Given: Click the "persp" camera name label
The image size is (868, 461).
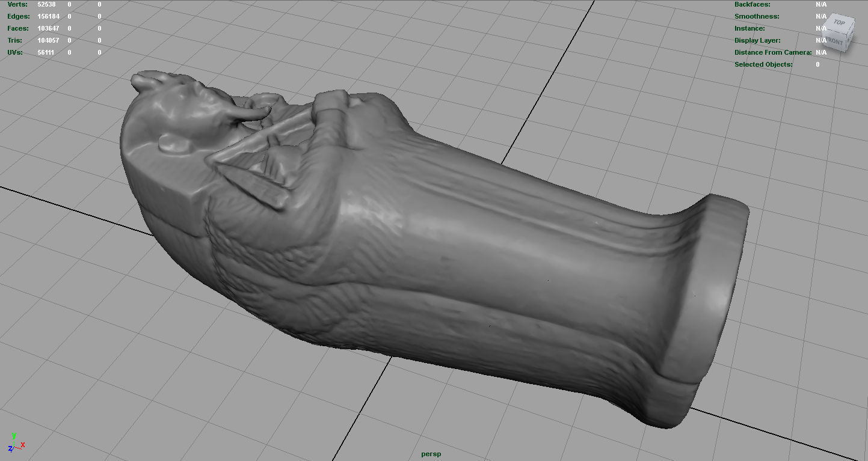Looking at the screenshot, I should [431, 454].
